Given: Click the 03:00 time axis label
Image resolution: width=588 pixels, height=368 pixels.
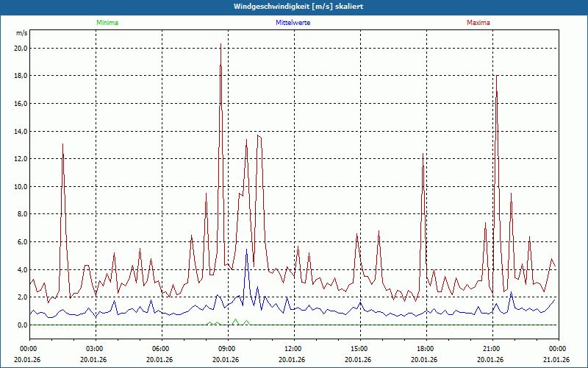Looking at the screenshot, I should point(94,349).
